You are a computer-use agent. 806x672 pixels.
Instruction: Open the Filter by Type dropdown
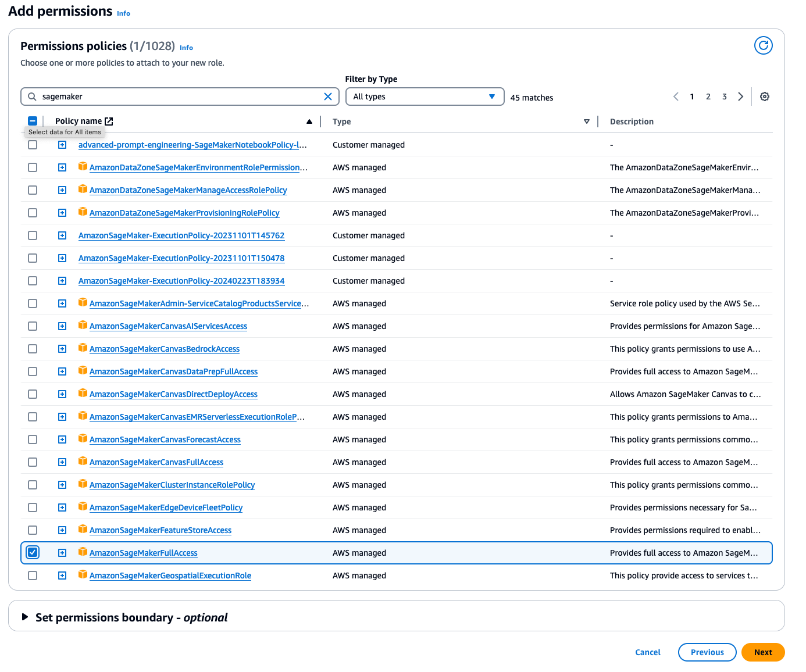[x=425, y=96]
